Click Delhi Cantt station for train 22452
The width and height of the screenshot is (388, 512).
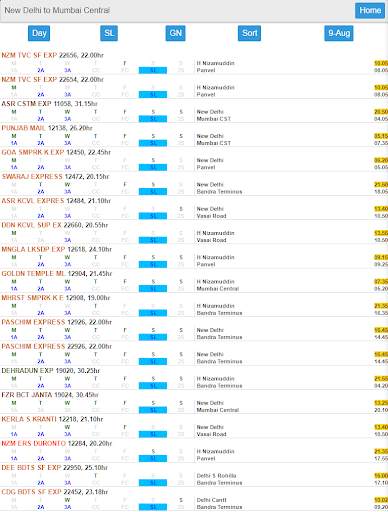click(211, 500)
